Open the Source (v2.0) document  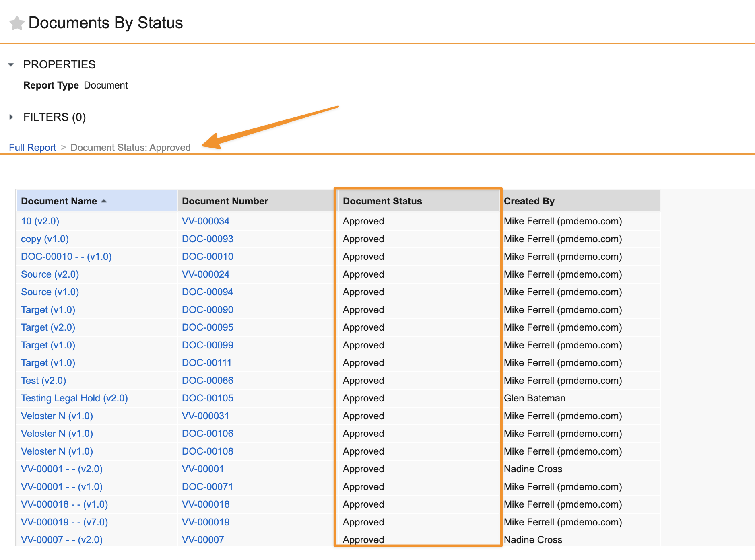[x=50, y=274]
